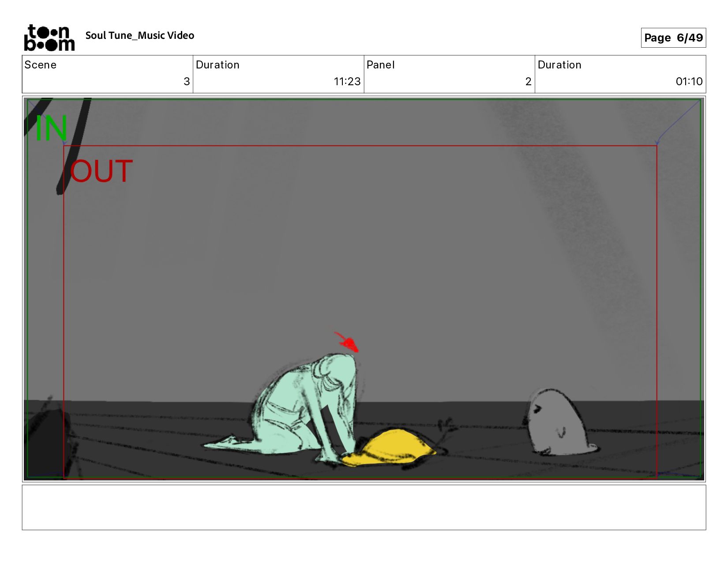Click the panel duration value '01:10'
The width and height of the screenshot is (728, 563).
[x=689, y=81]
